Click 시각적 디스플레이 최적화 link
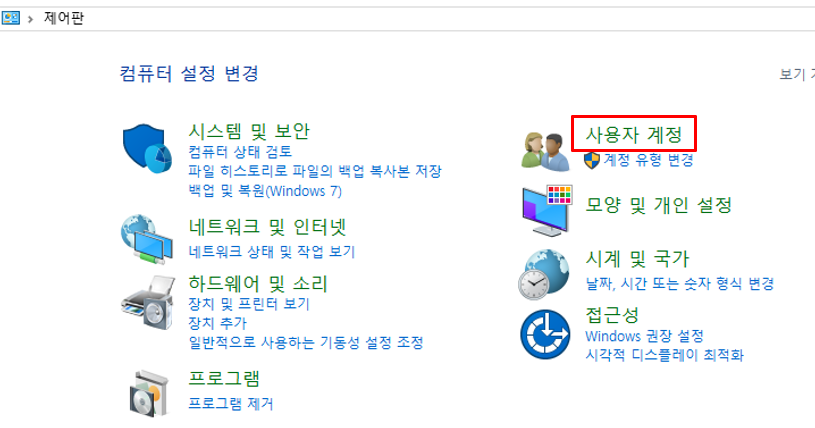The image size is (815, 428). [665, 355]
